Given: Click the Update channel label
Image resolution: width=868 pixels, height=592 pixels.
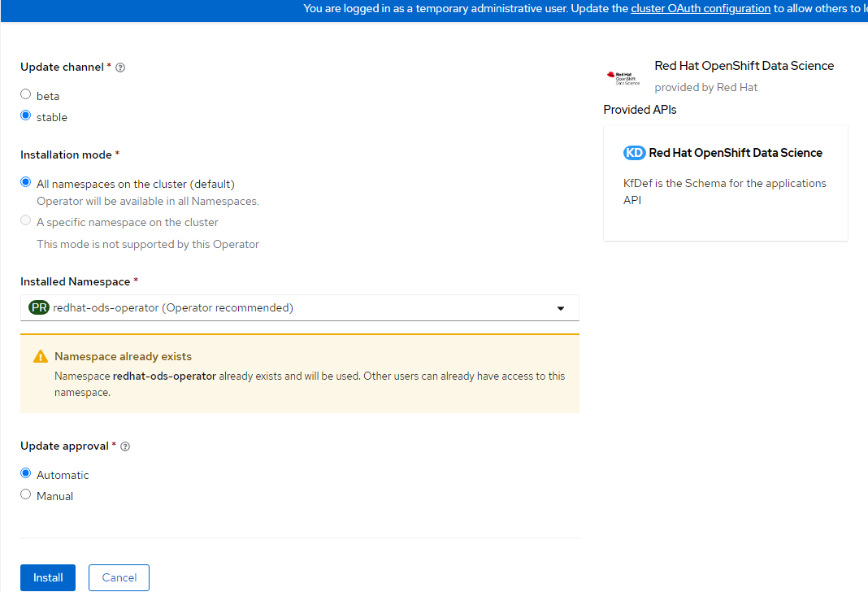Looking at the screenshot, I should 62,67.
